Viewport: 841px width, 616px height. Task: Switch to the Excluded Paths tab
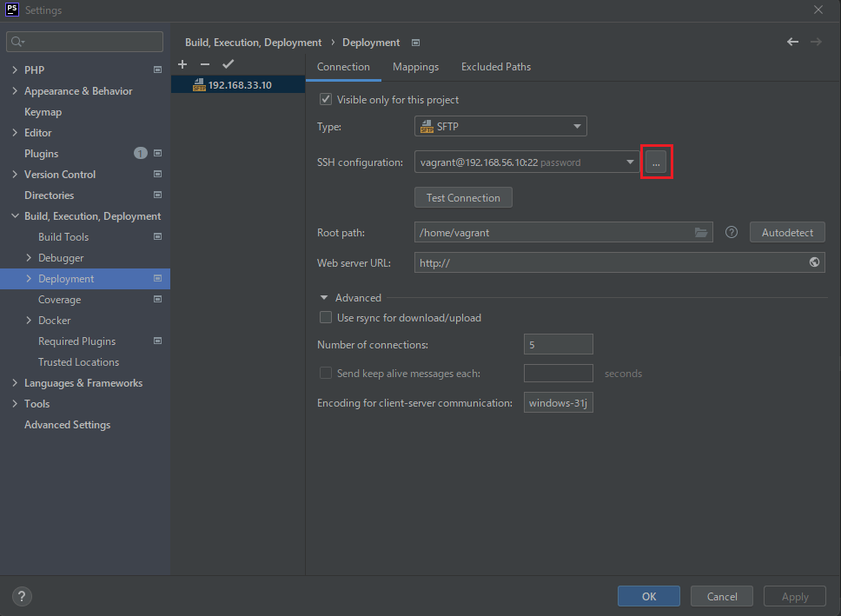[x=495, y=67]
